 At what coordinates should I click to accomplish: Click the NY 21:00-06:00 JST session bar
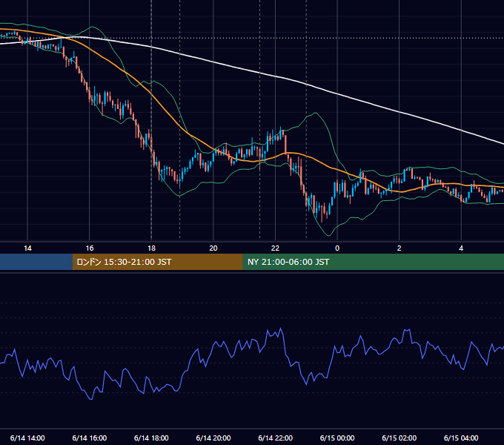[373, 262]
